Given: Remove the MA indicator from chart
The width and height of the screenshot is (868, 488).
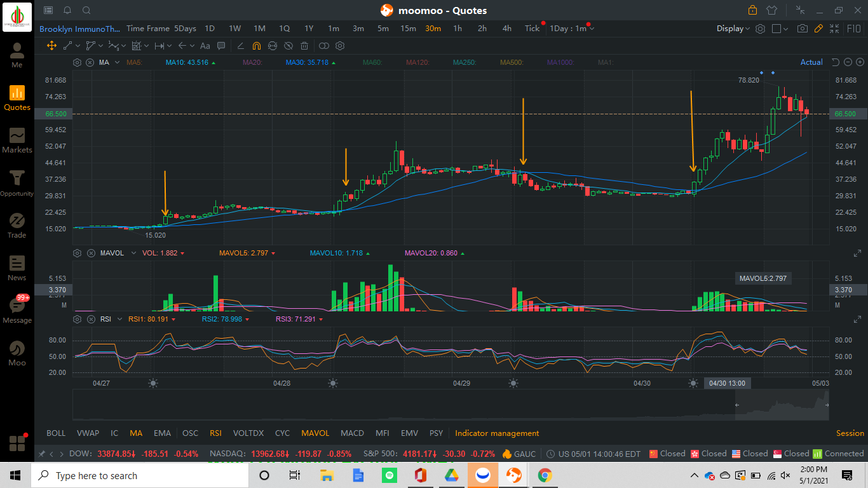Looking at the screenshot, I should coord(90,62).
